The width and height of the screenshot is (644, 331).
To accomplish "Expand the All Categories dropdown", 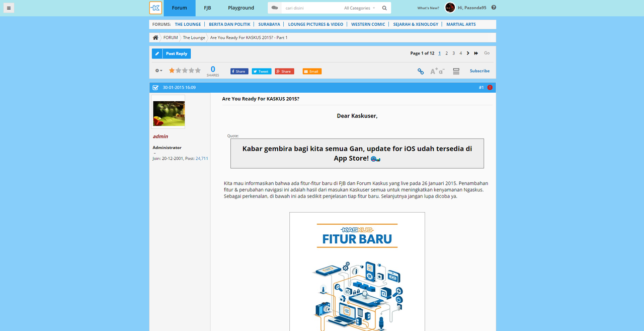I will click(x=360, y=8).
